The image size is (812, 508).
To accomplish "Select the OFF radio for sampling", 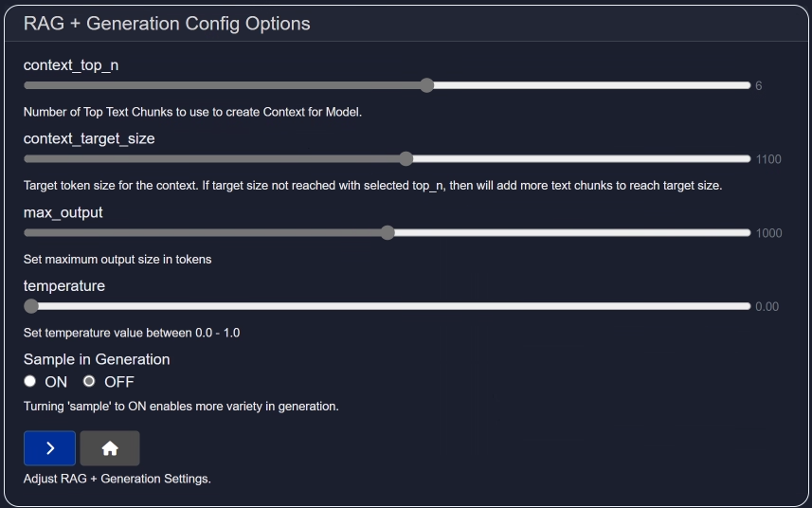I will 89,382.
